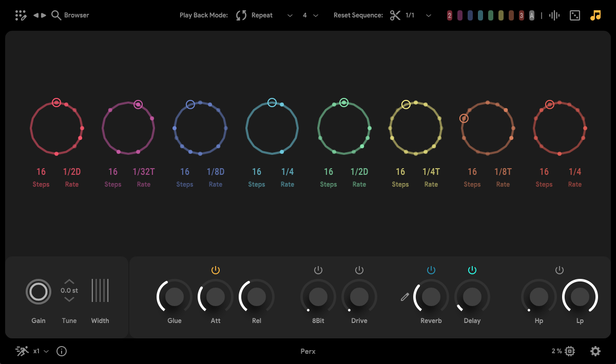616x364 pixels.
Task: Enable the Drive power toggle
Action: point(359,270)
